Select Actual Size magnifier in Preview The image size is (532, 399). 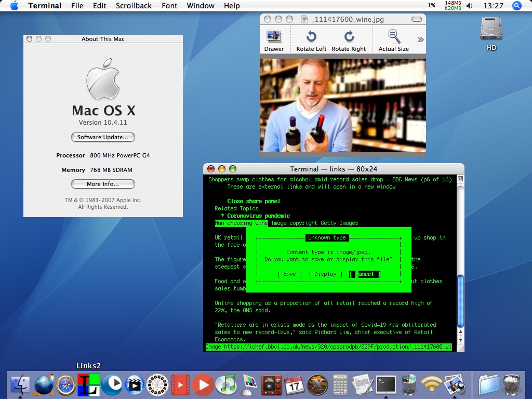tap(394, 41)
